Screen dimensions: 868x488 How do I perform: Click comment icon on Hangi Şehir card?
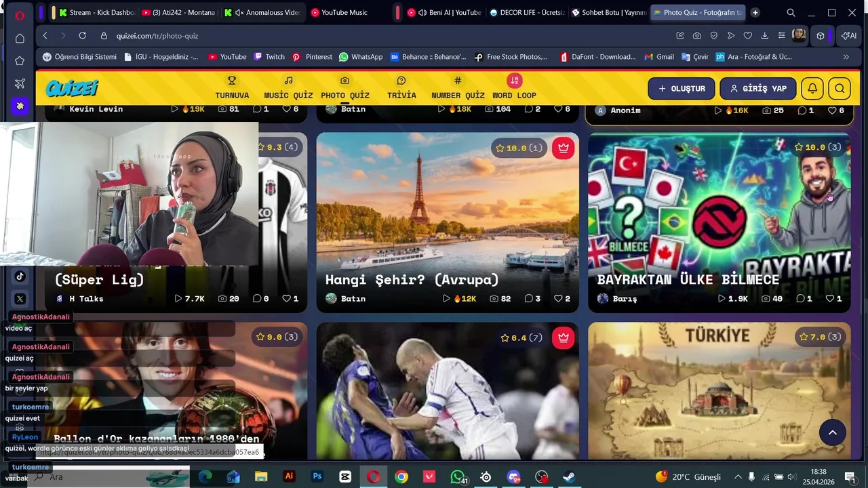coord(528,298)
